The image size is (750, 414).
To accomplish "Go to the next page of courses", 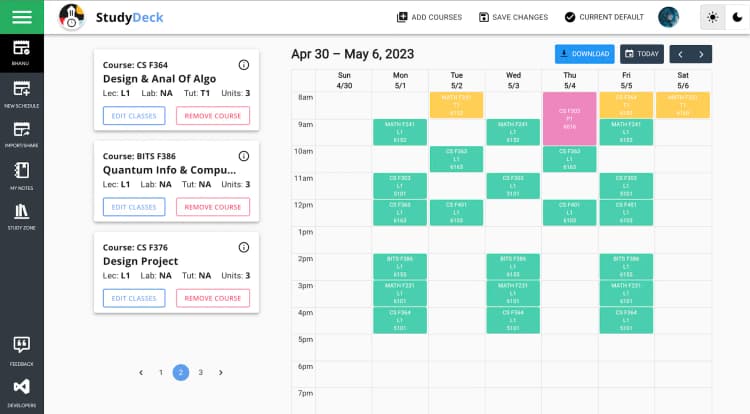I will [x=221, y=372].
